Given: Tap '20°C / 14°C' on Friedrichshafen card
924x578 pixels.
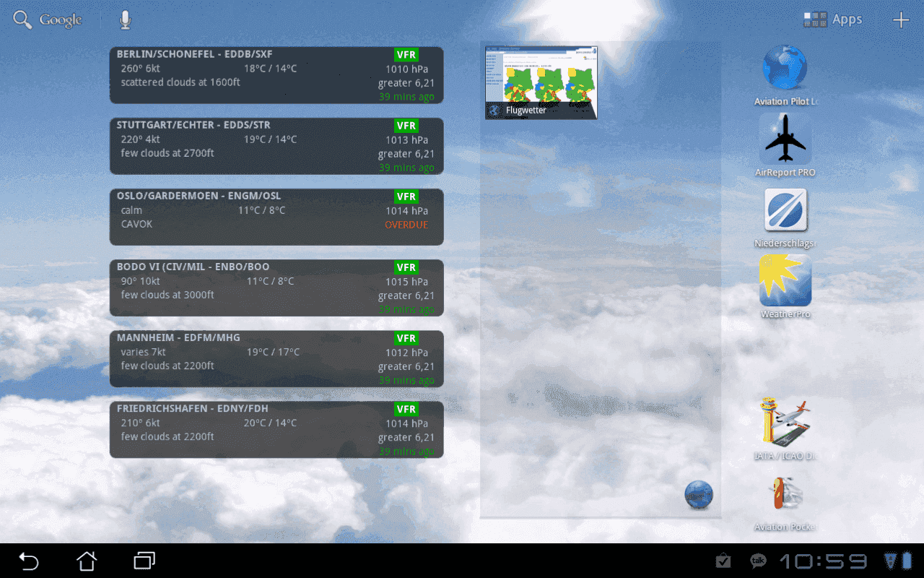Looking at the screenshot, I should point(270,423).
